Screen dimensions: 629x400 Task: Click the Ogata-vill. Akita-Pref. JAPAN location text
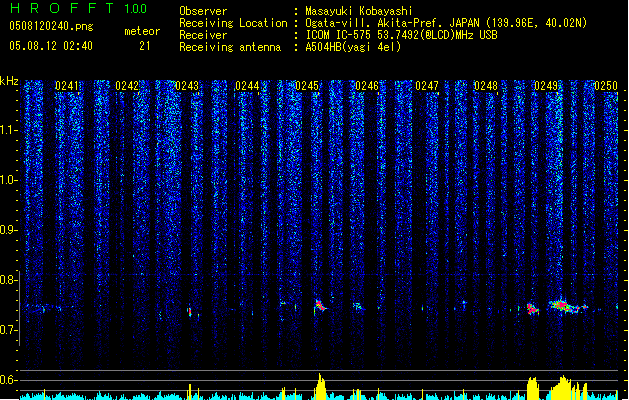(446, 23)
